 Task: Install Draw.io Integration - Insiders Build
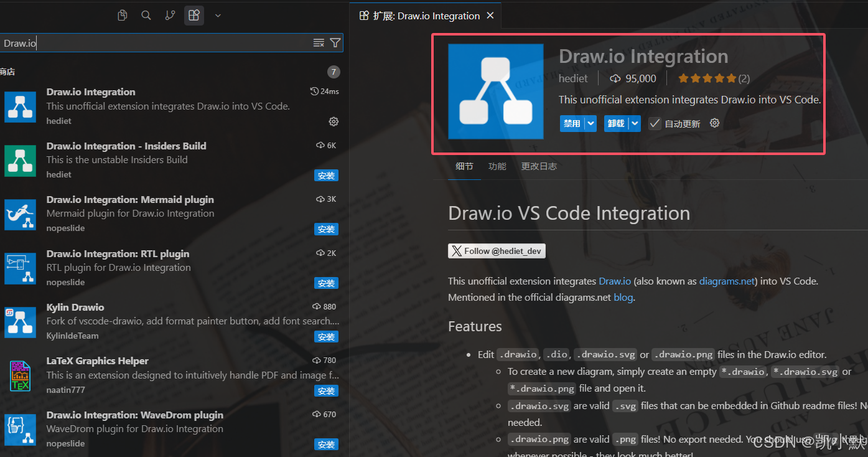coord(326,176)
